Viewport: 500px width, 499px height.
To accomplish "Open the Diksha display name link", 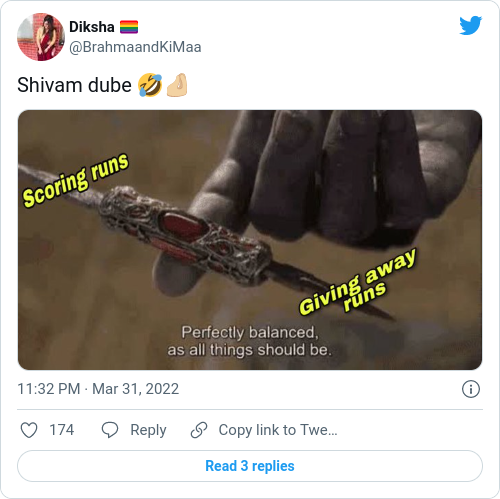I will pos(92,27).
